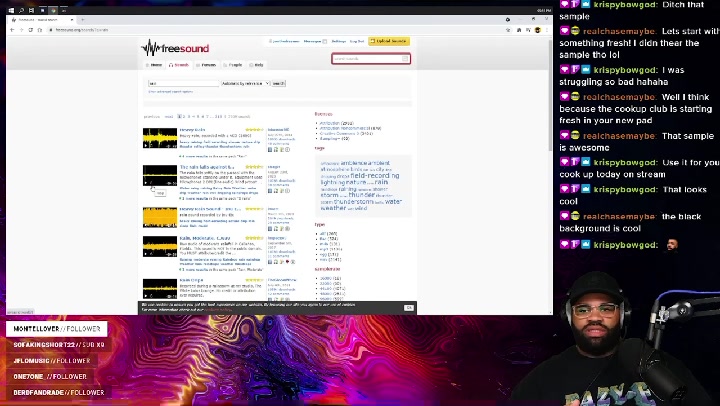This screenshot has width=720, height=406.
Task: Click the Freesound logo
Action: coord(175,48)
